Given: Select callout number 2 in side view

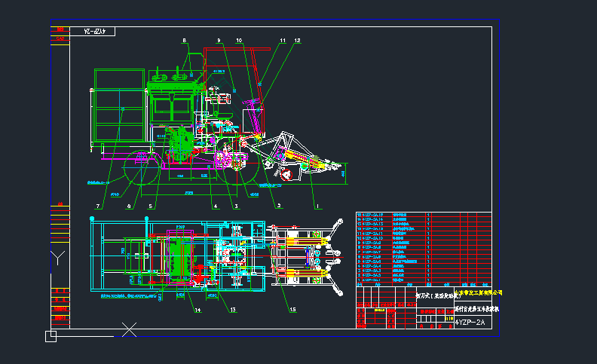Looking at the screenshot, I should (x=279, y=206).
